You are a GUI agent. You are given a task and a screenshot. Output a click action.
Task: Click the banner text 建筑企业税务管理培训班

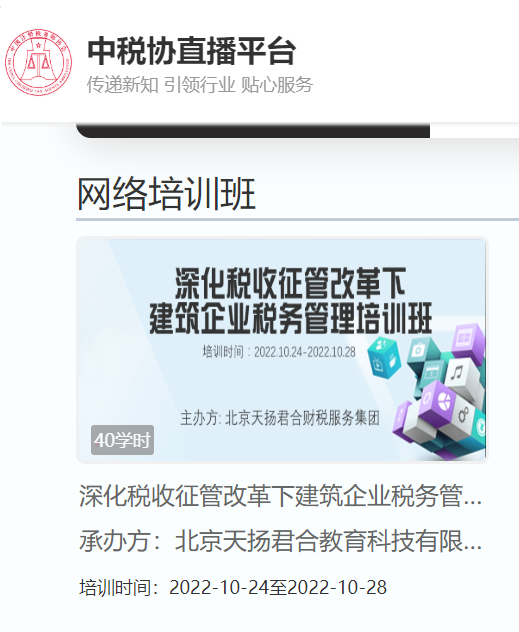point(291,318)
